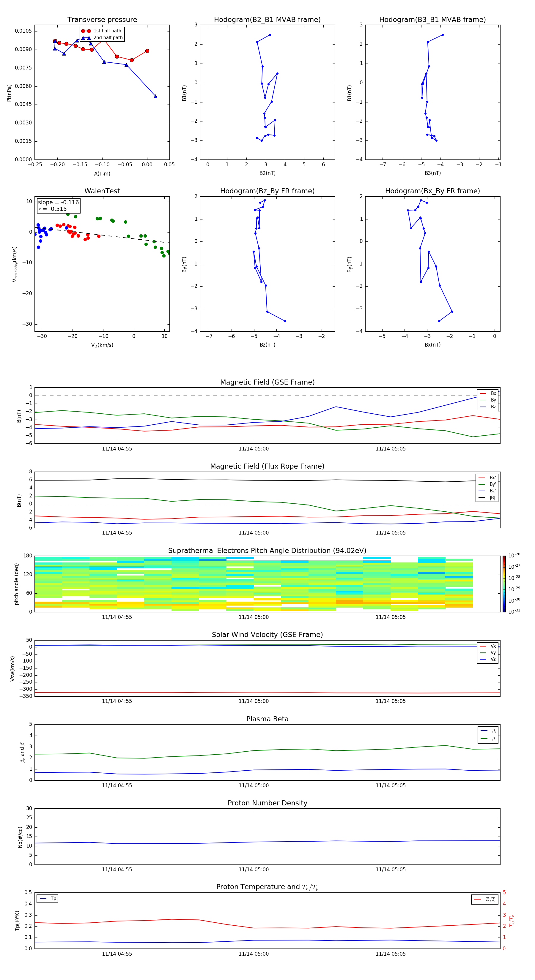Click the 'B3(nT)' x-axis label
This screenshot has width=535, height=980.
point(432,173)
